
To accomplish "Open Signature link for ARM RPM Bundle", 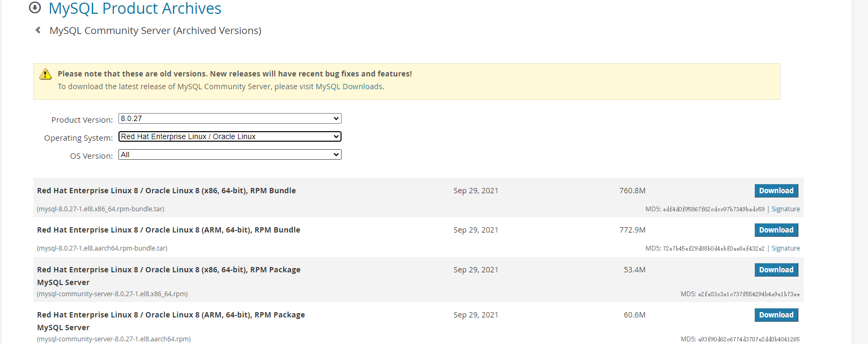I will (786, 248).
